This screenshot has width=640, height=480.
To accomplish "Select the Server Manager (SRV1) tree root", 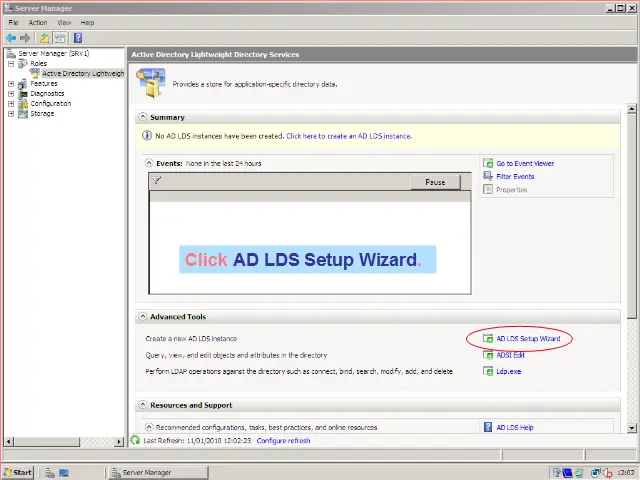I will pos(53,53).
